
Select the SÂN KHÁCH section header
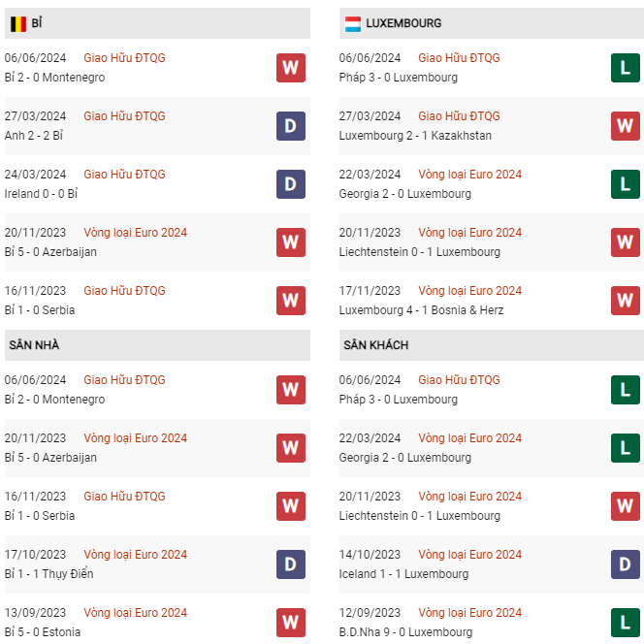click(376, 345)
